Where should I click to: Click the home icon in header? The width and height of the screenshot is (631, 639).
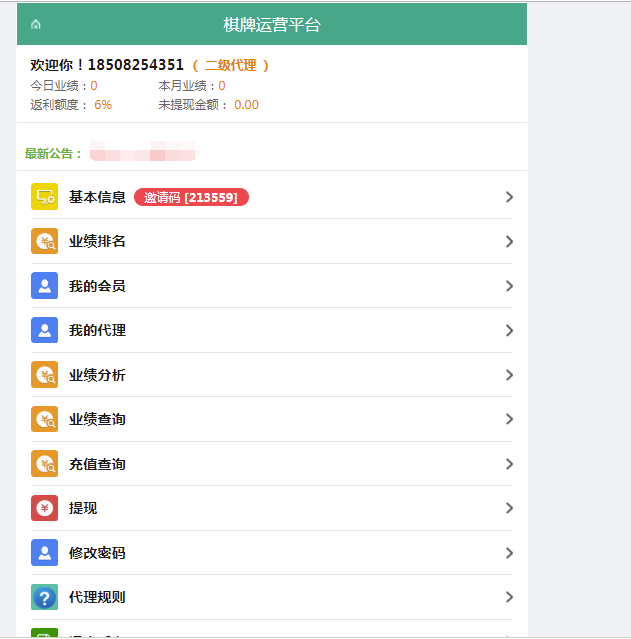(36, 24)
